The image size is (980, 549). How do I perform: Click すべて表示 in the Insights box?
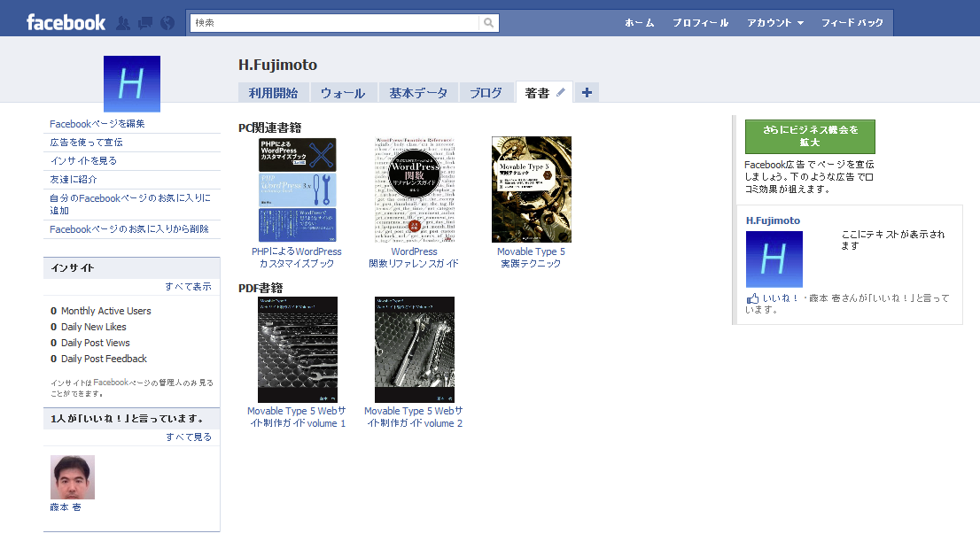point(188,287)
